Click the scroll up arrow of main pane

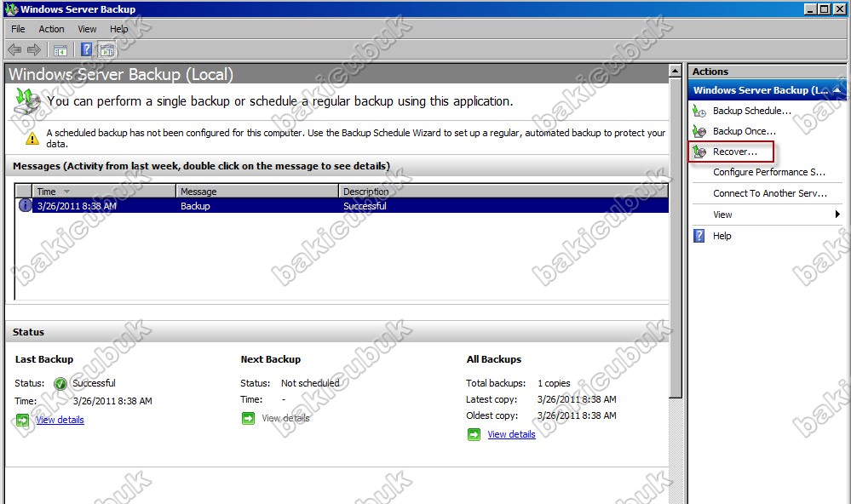(676, 71)
